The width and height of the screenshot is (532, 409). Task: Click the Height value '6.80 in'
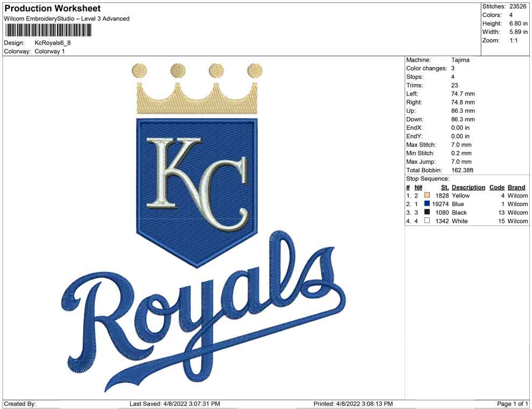tap(518, 24)
